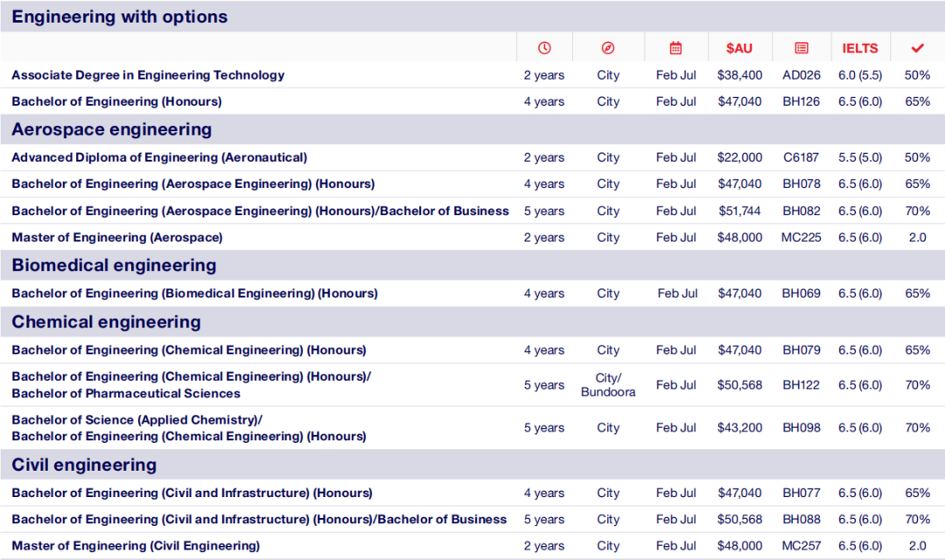The height and width of the screenshot is (560, 945).
Task: Click program code MC225
Action: (801, 238)
